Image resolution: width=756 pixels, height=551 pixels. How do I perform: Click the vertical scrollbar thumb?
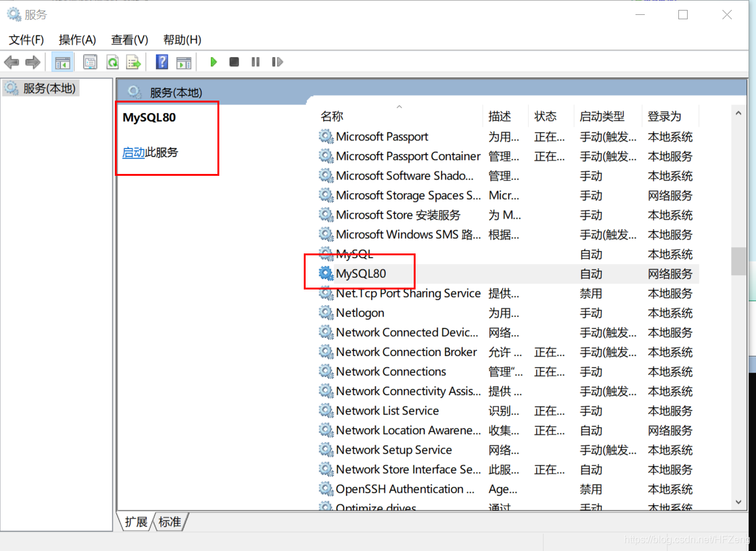point(739,261)
